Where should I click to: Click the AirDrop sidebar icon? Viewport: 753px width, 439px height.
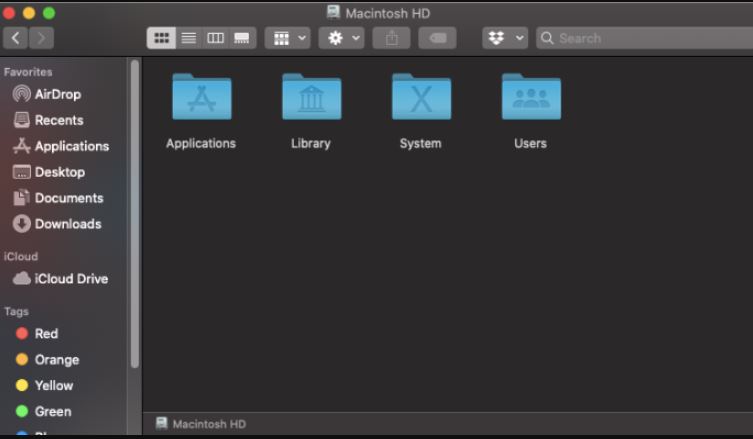tap(22, 94)
